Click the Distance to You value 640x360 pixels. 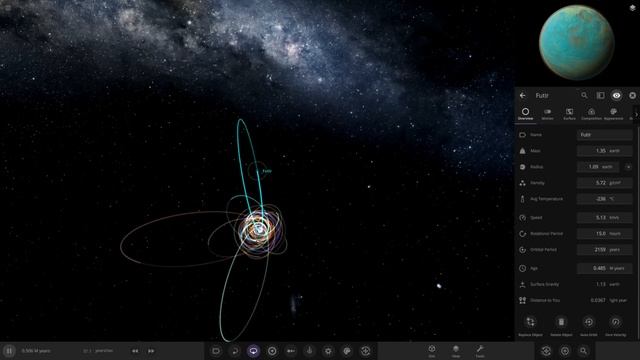click(608, 300)
